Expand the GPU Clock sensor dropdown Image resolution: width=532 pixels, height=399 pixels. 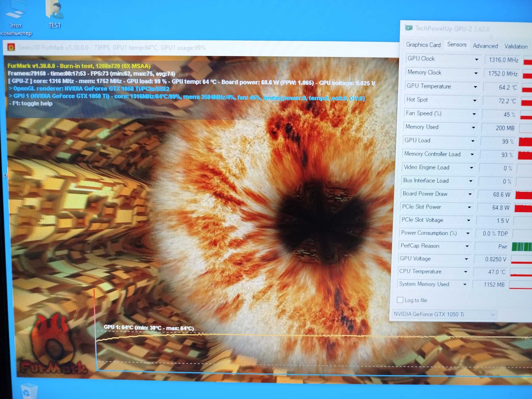pos(476,60)
